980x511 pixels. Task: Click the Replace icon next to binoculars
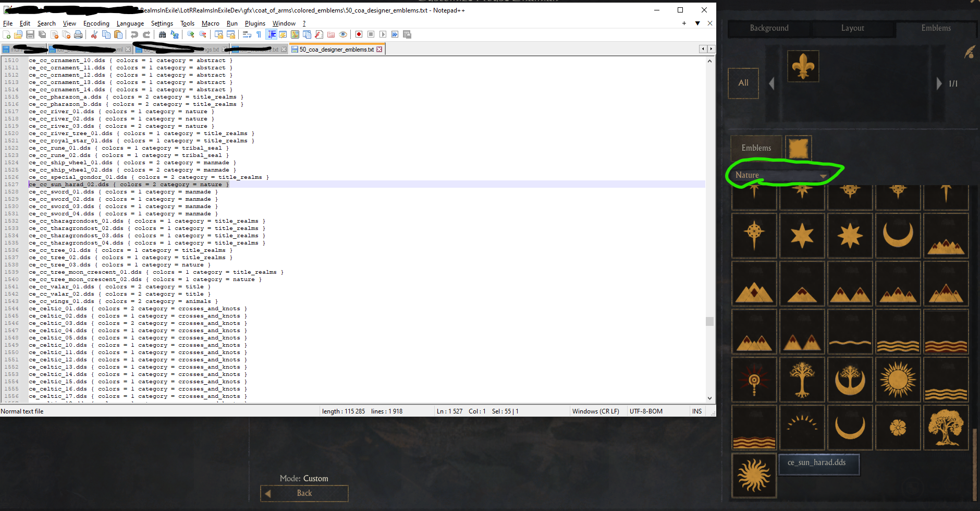(x=175, y=34)
